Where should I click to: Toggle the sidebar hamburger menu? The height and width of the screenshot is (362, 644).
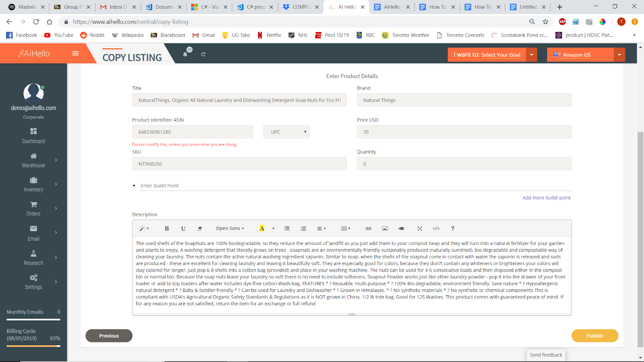tap(75, 53)
